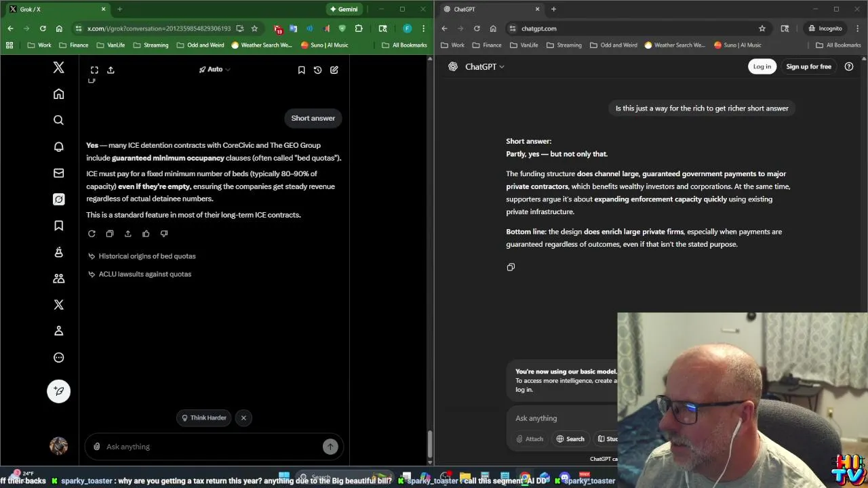Copy the ChatGPT response
The height and width of the screenshot is (488, 868).
point(511,267)
